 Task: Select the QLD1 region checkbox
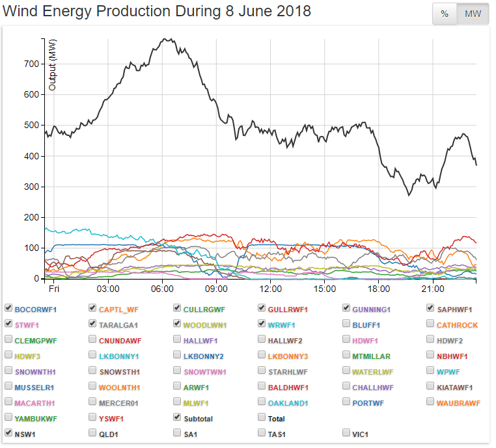[x=93, y=432]
